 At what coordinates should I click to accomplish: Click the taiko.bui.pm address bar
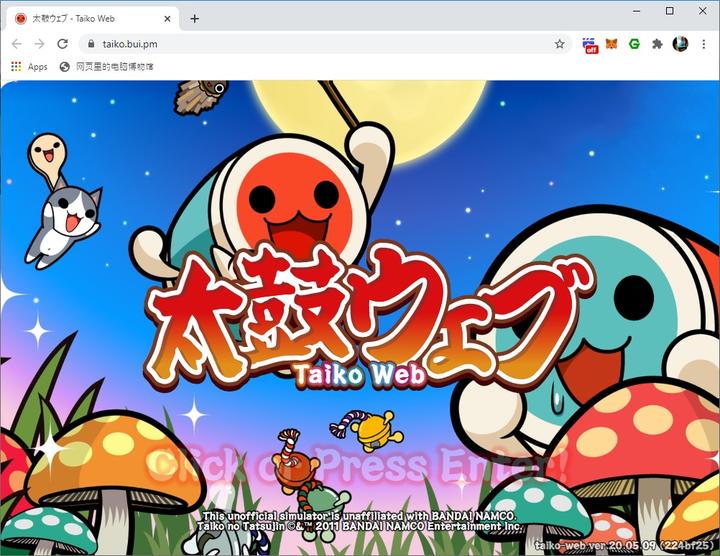300,44
